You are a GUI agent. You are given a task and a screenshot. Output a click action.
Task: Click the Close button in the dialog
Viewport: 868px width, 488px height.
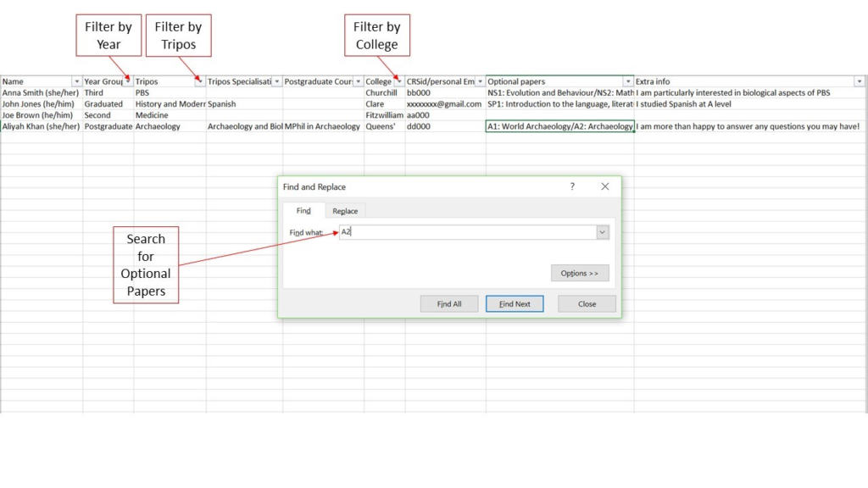(x=587, y=303)
